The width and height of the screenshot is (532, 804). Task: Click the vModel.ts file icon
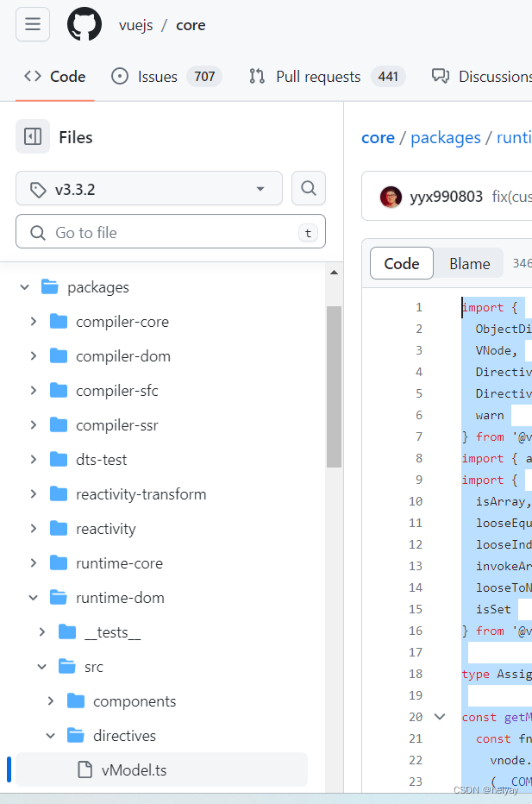coord(84,769)
